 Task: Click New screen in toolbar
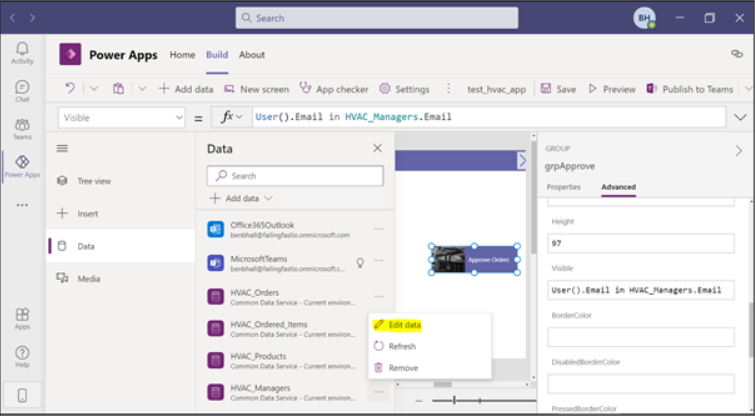(x=257, y=89)
